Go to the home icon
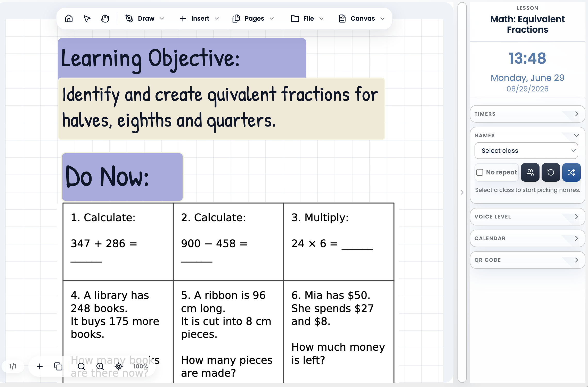Screen dimensions: 588x387 (69, 19)
